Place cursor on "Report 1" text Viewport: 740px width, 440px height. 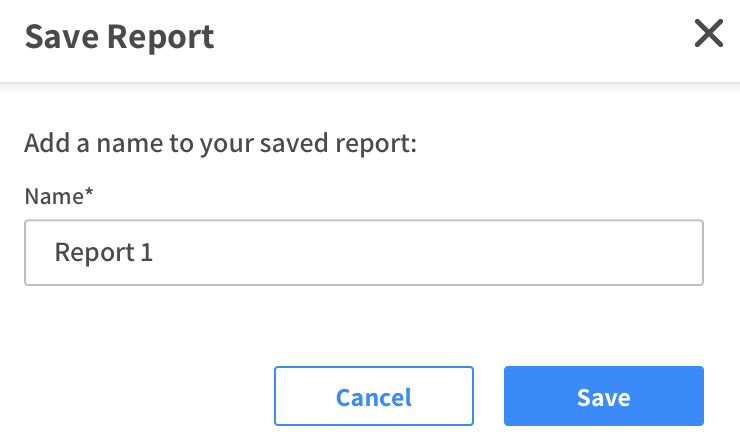coord(103,253)
